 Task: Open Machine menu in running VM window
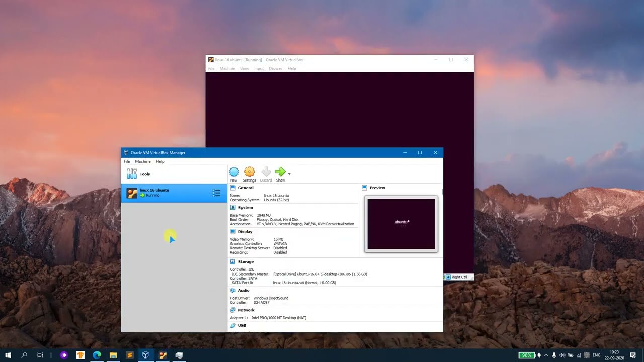click(x=227, y=68)
